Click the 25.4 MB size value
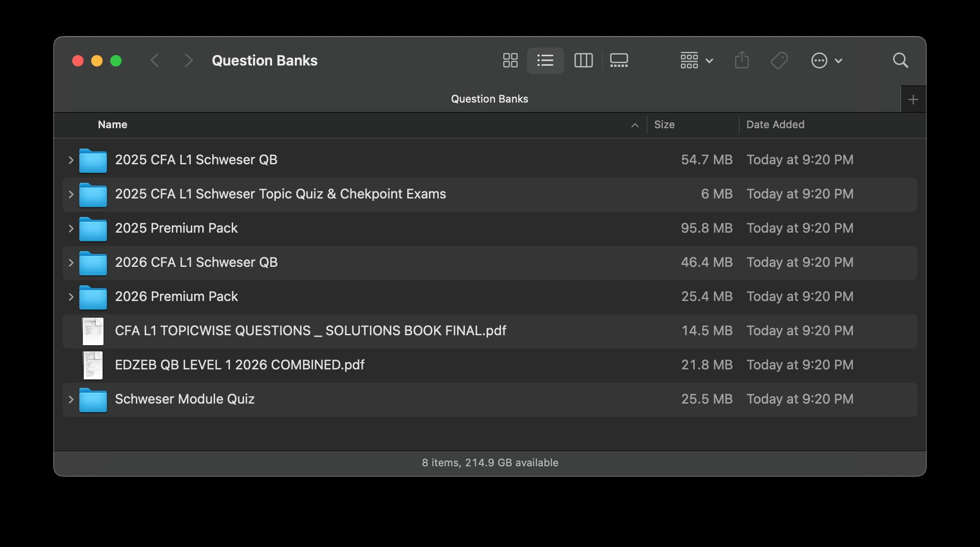 coord(707,296)
